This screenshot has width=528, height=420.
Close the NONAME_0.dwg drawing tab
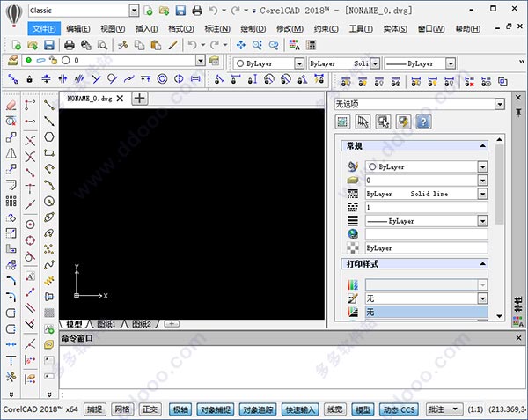tap(120, 99)
